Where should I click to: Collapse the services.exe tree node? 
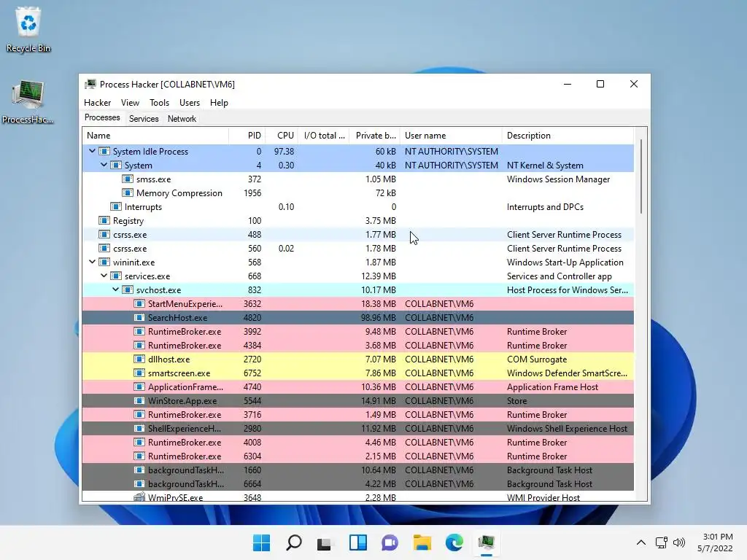point(104,275)
